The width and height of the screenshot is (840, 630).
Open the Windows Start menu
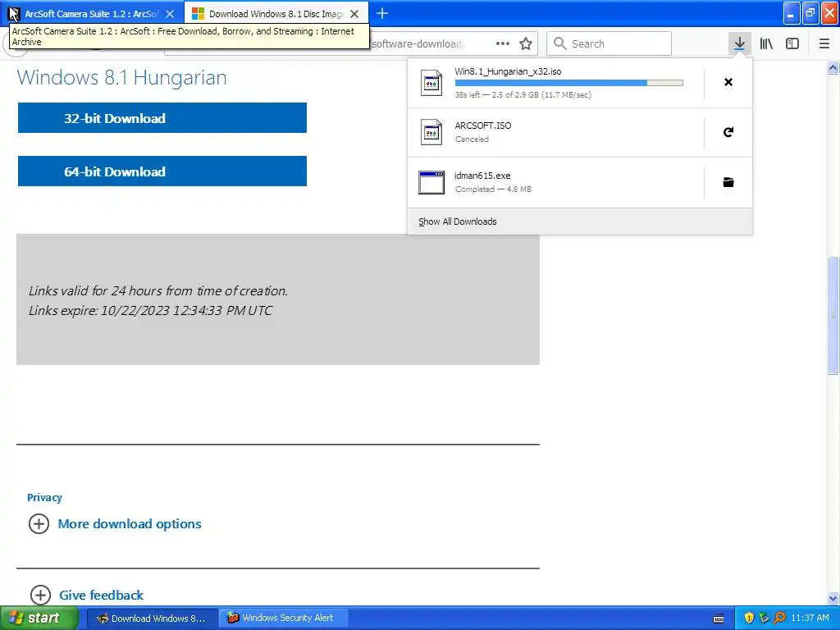point(39,619)
